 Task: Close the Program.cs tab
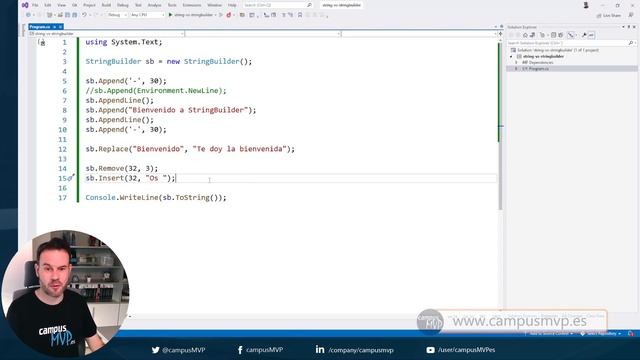point(60,27)
